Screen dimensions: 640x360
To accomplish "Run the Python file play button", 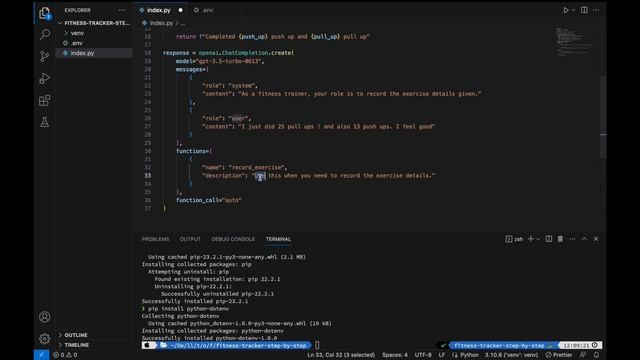I will [565, 10].
